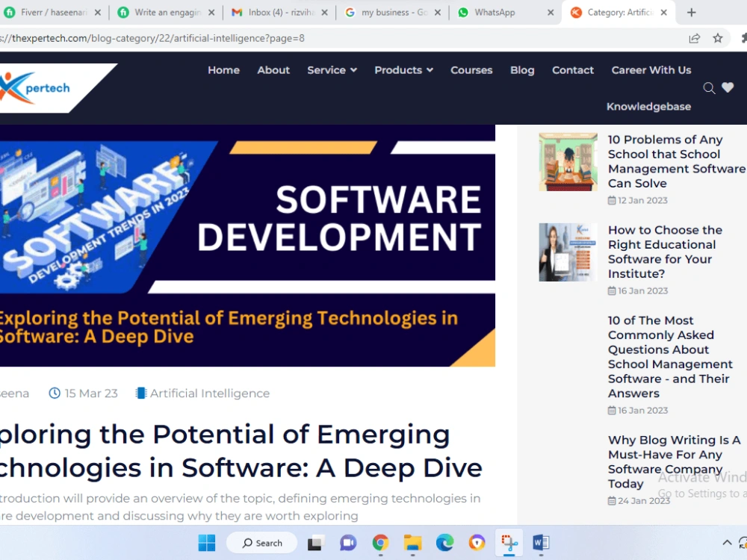
Task: Open the Blog section
Action: [x=522, y=70]
